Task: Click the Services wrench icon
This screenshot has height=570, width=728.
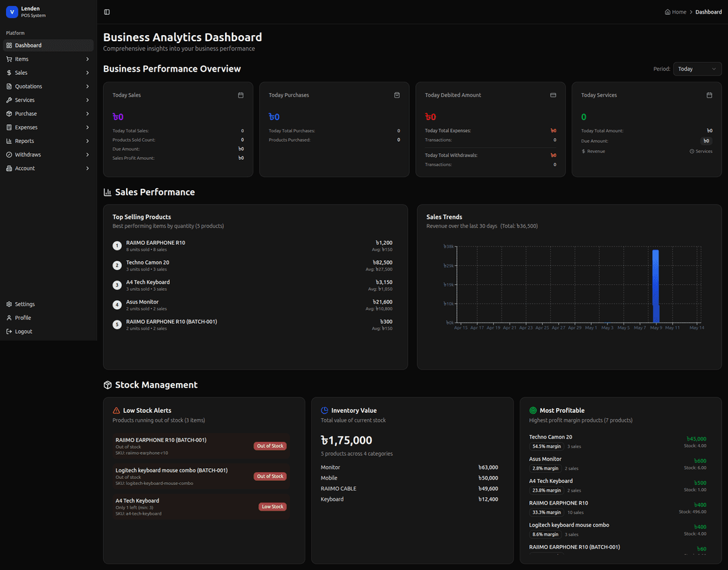Action: click(9, 100)
